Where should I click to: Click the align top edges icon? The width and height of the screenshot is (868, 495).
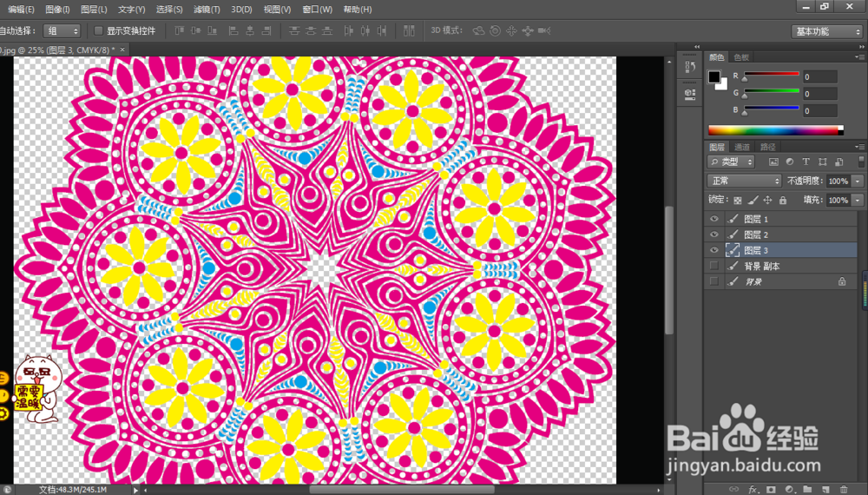tap(180, 31)
